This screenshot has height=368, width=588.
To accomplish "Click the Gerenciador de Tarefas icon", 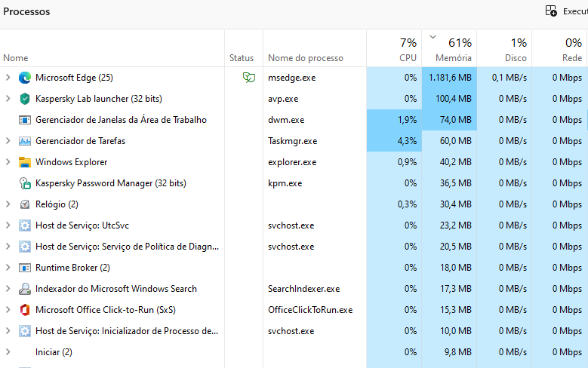I will pyautogui.click(x=25, y=141).
